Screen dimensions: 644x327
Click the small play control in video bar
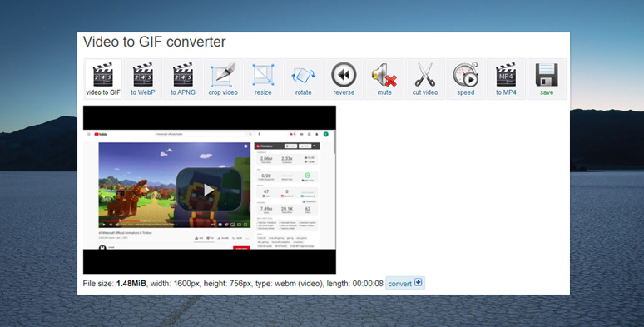(103, 225)
